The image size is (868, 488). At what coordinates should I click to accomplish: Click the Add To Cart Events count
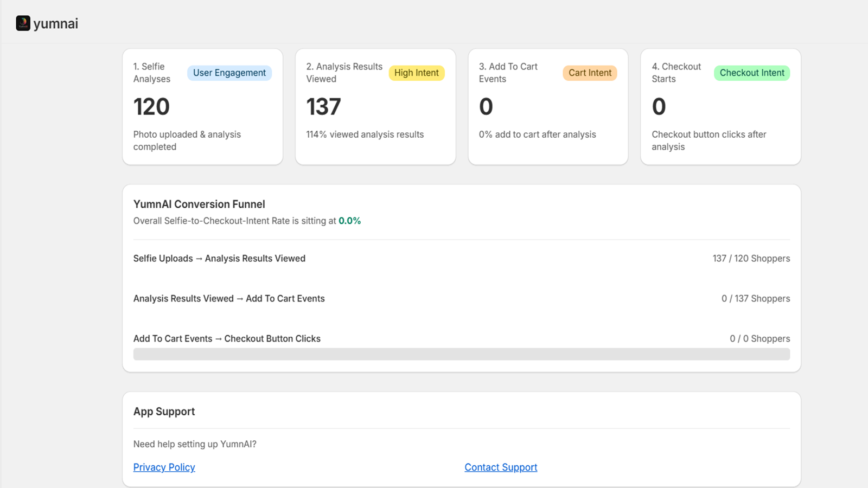coord(486,107)
